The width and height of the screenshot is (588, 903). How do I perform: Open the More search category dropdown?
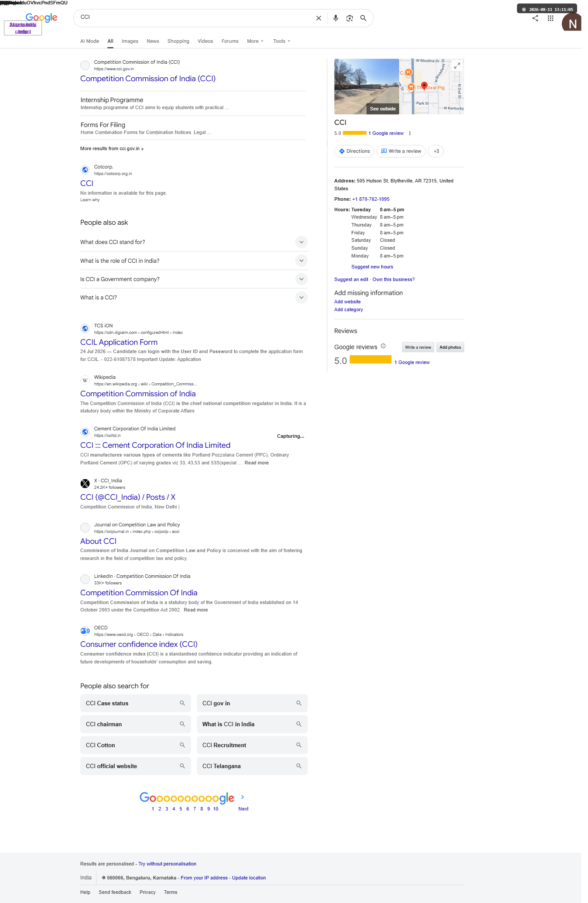255,41
